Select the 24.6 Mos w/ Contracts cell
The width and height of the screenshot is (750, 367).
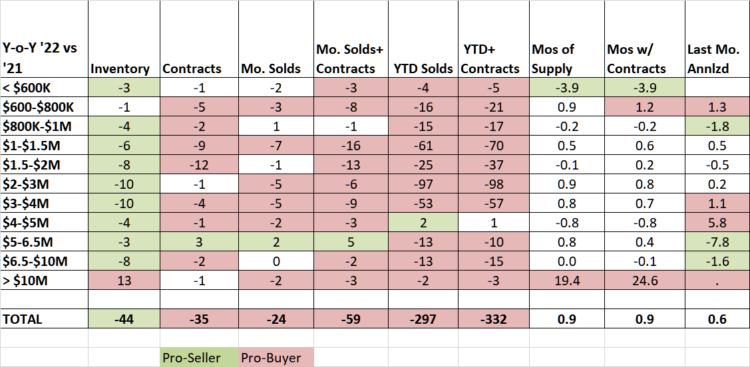coord(644,281)
